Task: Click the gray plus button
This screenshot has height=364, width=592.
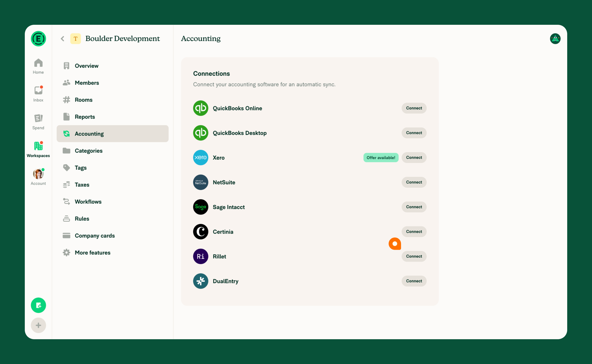Action: (38, 325)
